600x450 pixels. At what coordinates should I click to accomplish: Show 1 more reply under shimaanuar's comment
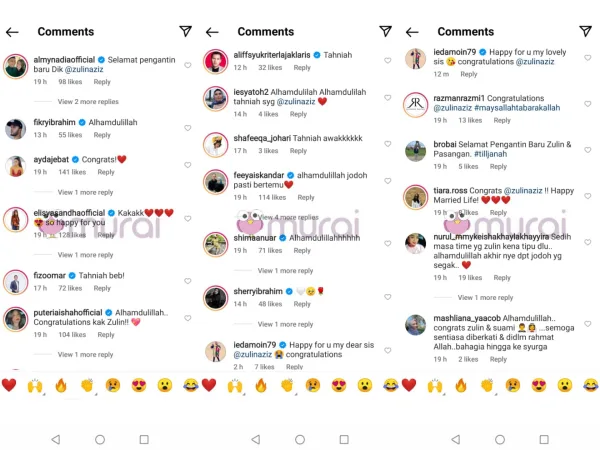(x=285, y=271)
